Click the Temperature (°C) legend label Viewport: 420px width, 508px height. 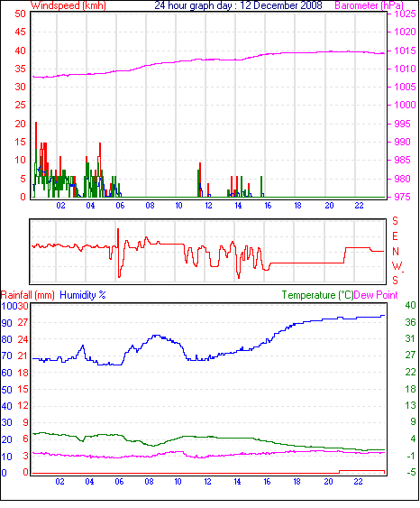tap(317, 295)
